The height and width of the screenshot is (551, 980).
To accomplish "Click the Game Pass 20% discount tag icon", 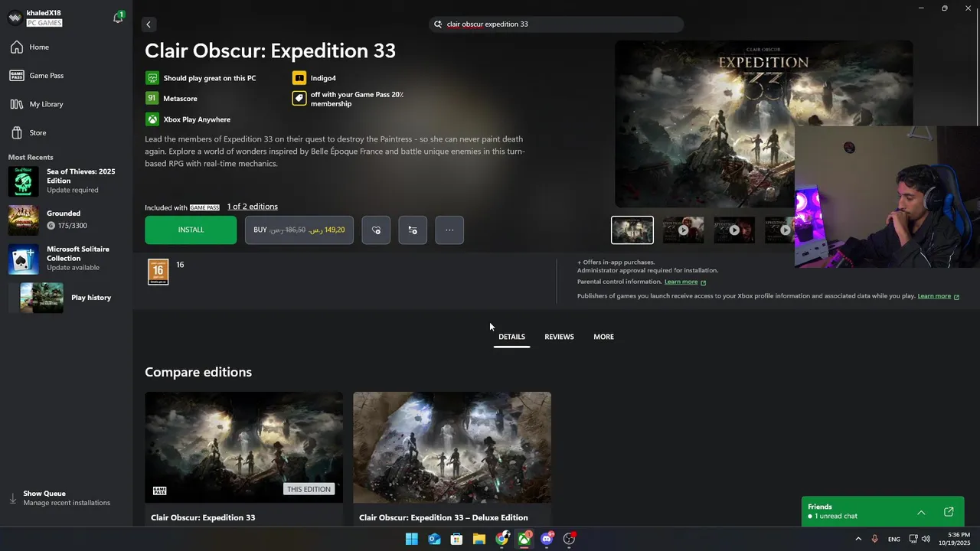I will (x=299, y=99).
